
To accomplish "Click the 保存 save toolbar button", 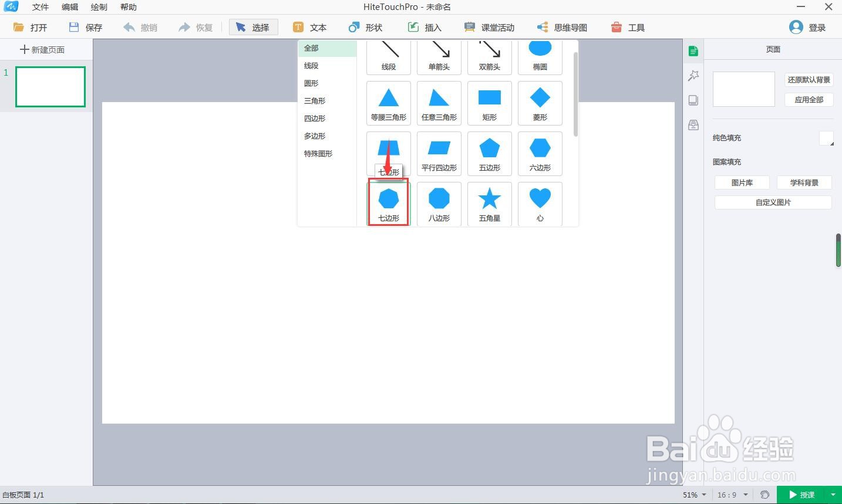I will coord(86,28).
